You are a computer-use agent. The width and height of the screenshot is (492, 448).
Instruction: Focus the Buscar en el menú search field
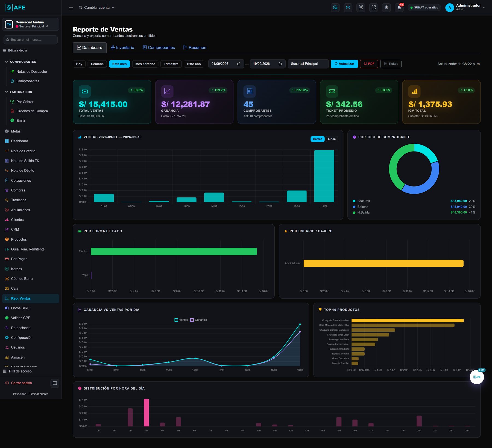click(x=31, y=40)
